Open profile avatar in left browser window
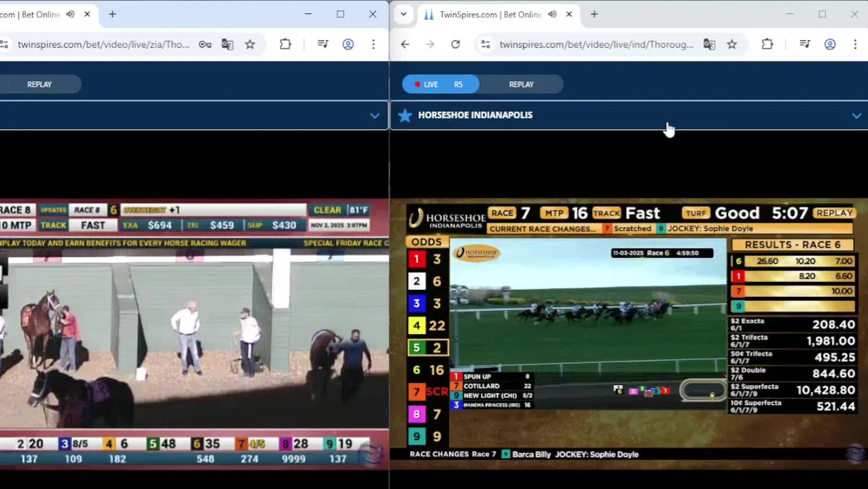Viewport: 868px width, 489px height. [348, 44]
